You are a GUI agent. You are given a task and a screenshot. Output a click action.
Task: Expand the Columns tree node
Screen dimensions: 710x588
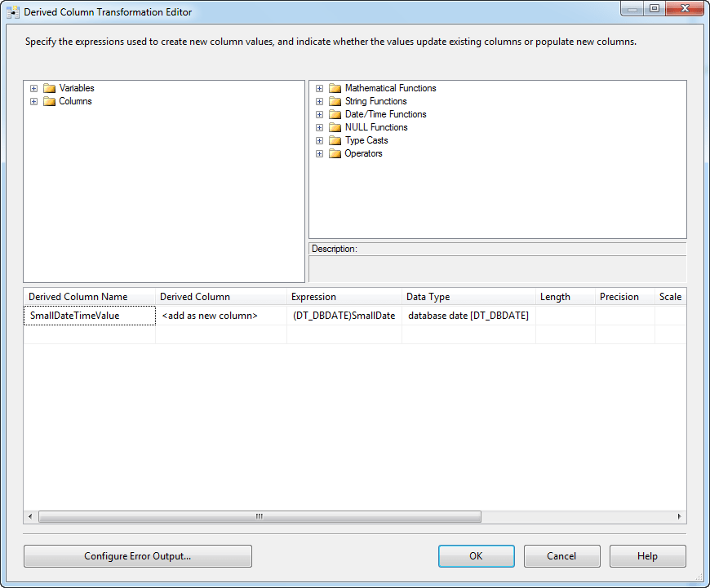click(33, 101)
